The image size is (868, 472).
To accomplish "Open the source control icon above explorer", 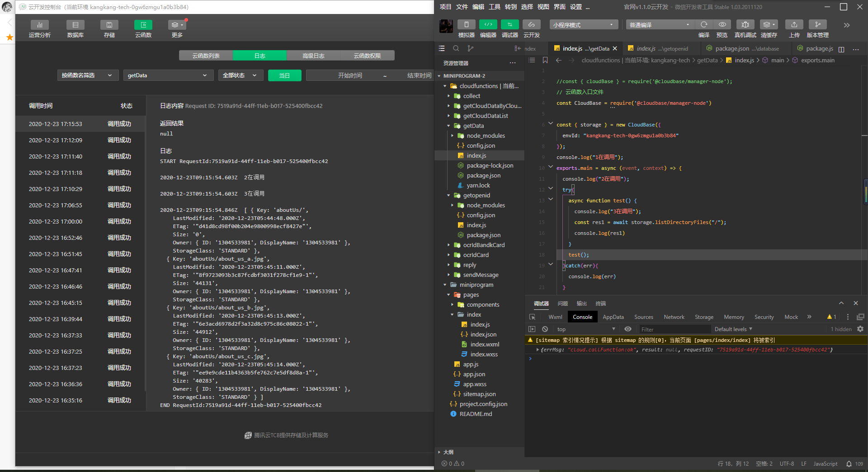I will [471, 48].
